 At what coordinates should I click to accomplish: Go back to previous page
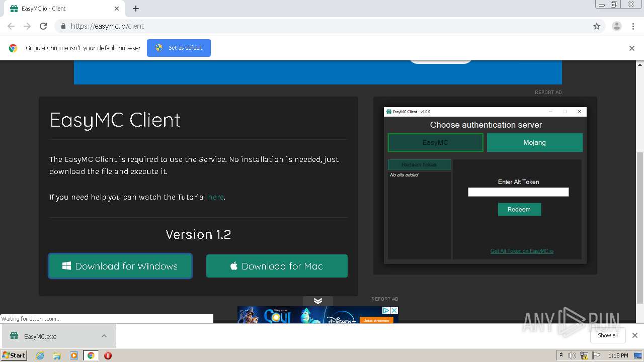(11, 26)
